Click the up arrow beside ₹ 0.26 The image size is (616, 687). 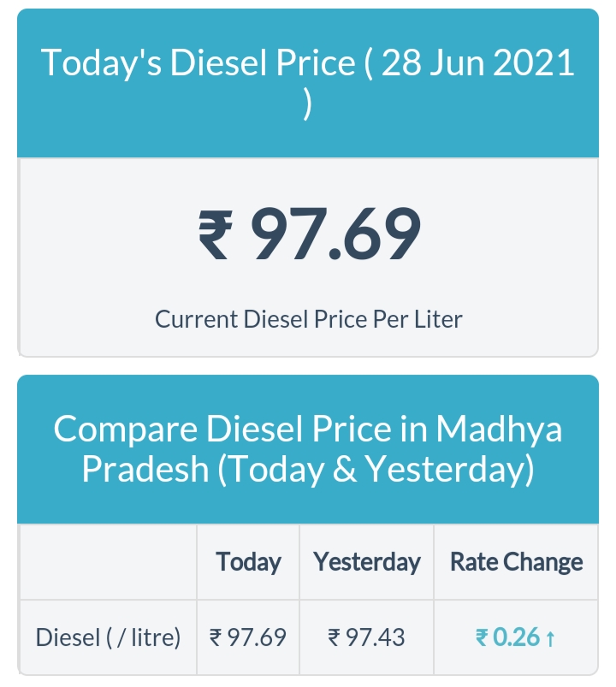[550, 638]
